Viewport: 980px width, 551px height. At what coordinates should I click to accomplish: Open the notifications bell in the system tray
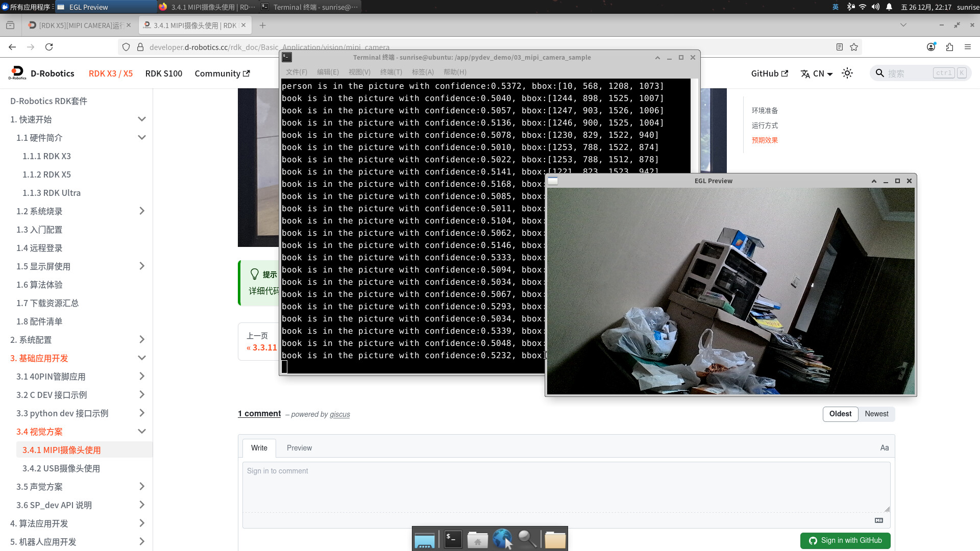[x=889, y=7]
